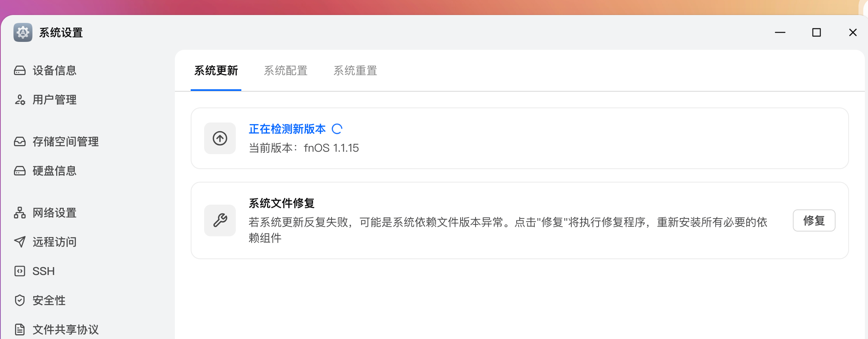Viewport: 868px width, 339px height.
Task: Maximize the System Settings window
Action: (x=816, y=32)
